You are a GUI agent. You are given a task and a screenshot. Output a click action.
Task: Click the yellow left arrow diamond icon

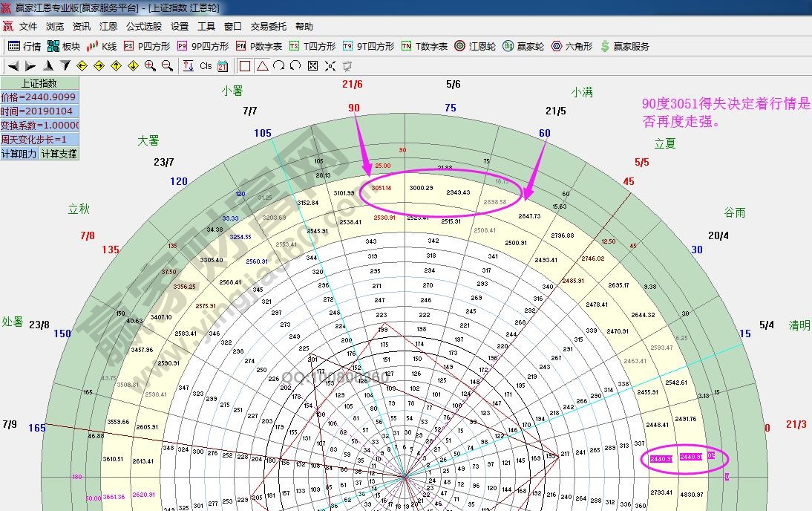pyautogui.click(x=82, y=66)
